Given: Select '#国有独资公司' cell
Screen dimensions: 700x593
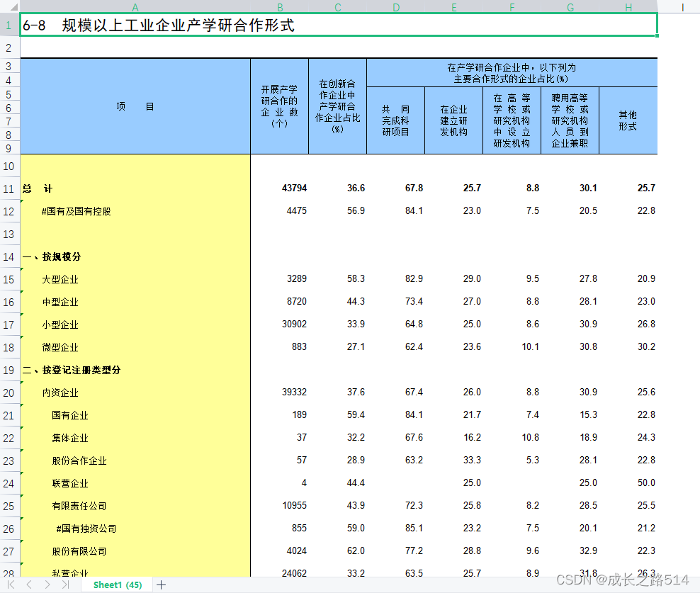Looking at the screenshot, I should (x=135, y=529).
